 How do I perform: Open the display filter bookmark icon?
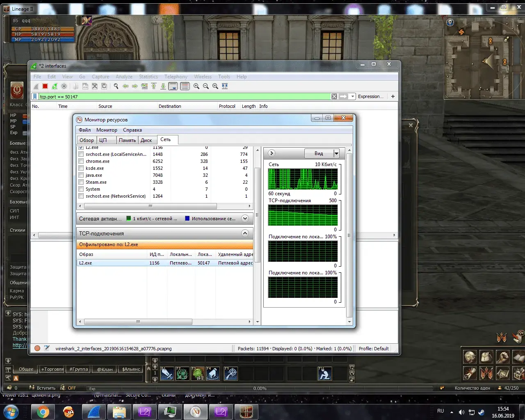point(35,97)
